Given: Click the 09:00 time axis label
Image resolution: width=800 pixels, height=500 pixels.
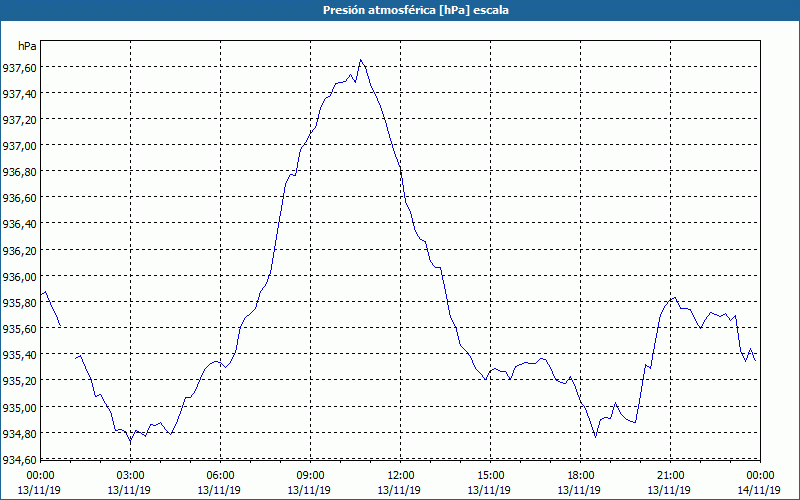Looking at the screenshot, I should tap(310, 476).
